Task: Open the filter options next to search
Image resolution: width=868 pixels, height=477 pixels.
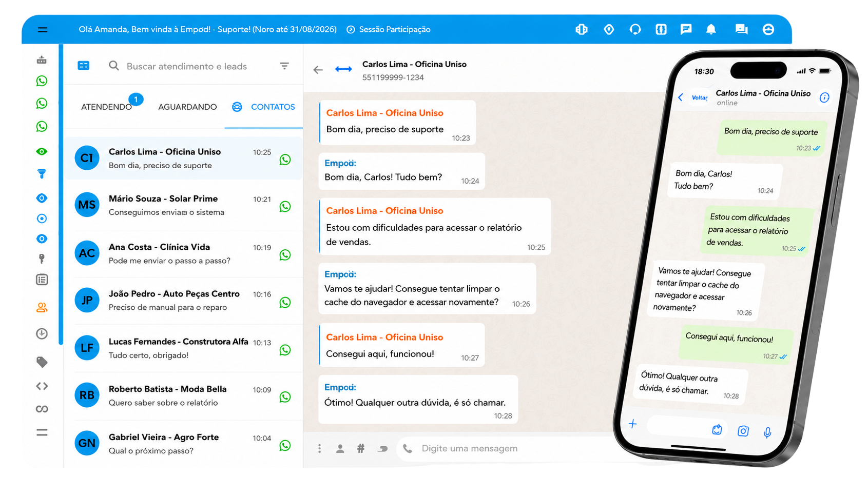Action: tap(284, 66)
